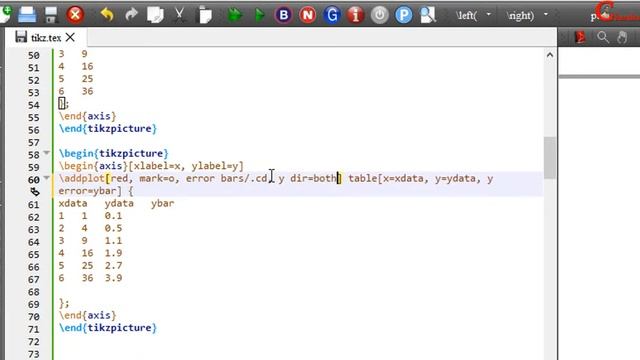Click the closing "};" on line 69

tap(64, 303)
